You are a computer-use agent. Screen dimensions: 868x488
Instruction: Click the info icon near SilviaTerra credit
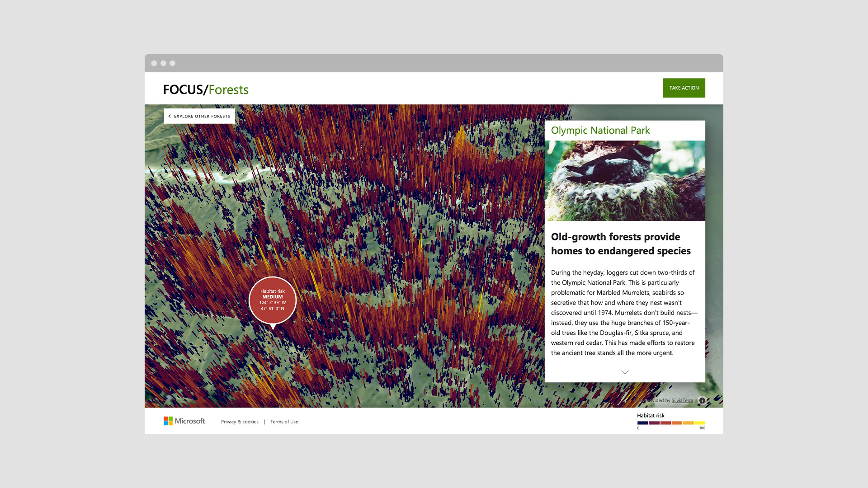pyautogui.click(x=702, y=400)
